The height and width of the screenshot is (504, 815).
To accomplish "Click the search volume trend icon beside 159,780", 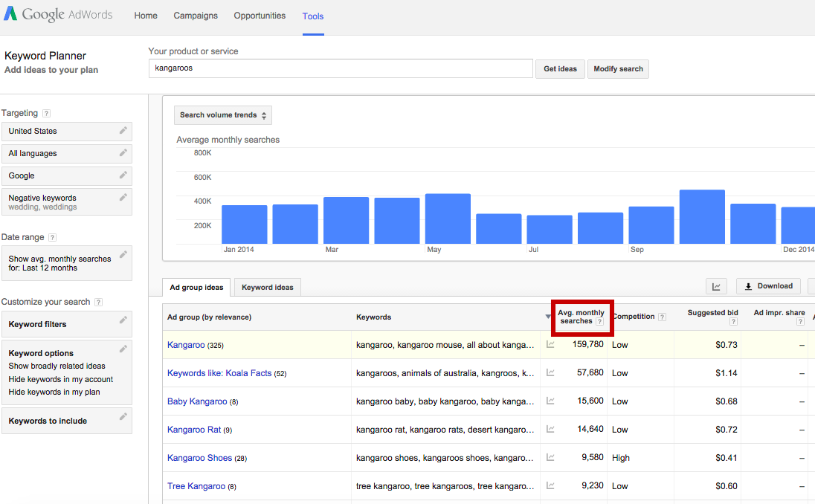I will click(550, 344).
